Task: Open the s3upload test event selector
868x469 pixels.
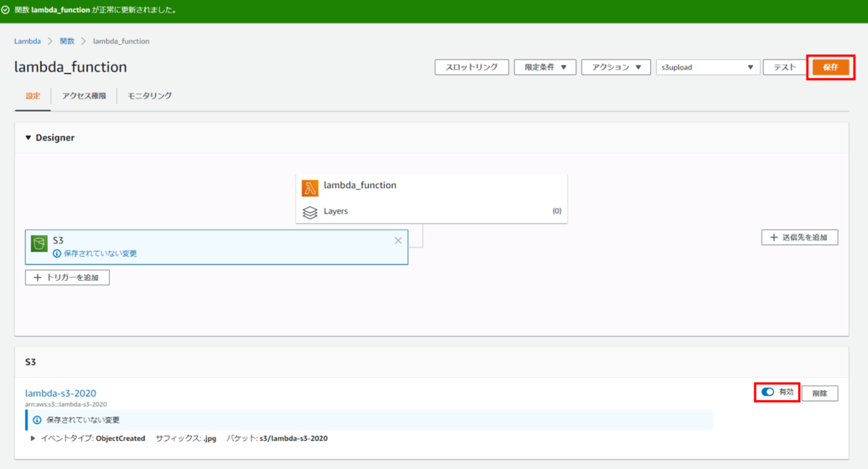Action: pyautogui.click(x=707, y=67)
